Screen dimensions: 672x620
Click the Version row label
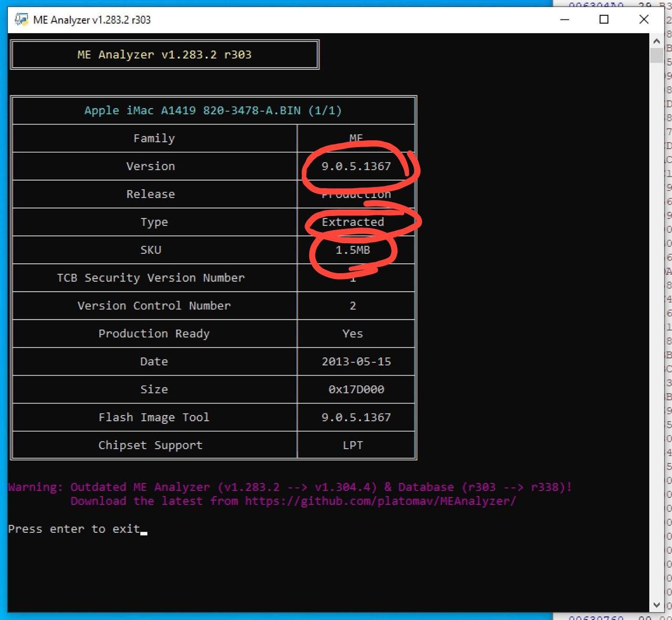[151, 166]
